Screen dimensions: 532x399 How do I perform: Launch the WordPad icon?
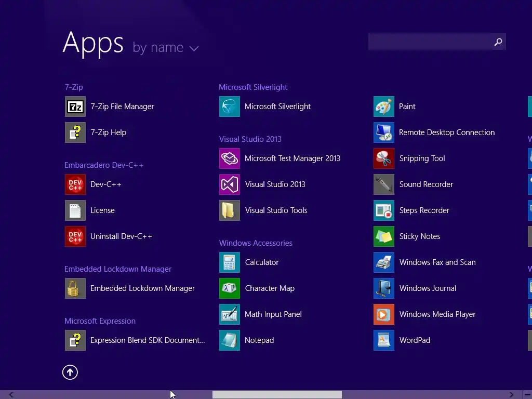pos(384,340)
